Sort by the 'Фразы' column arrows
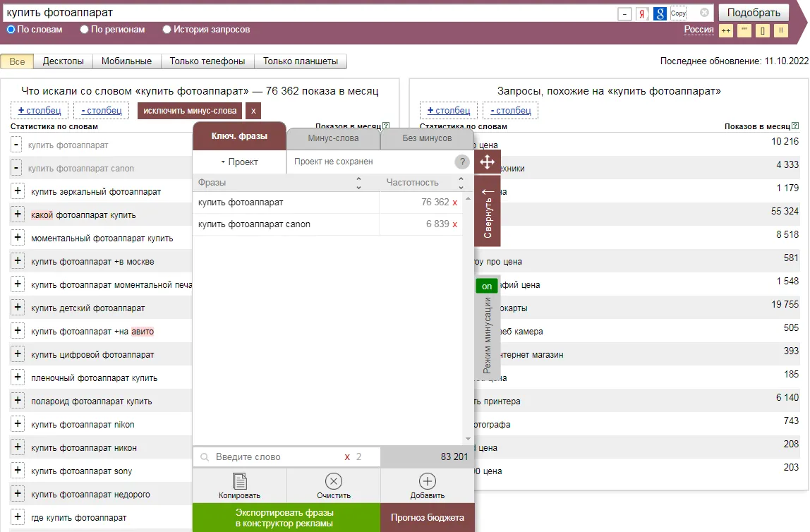 (x=358, y=182)
